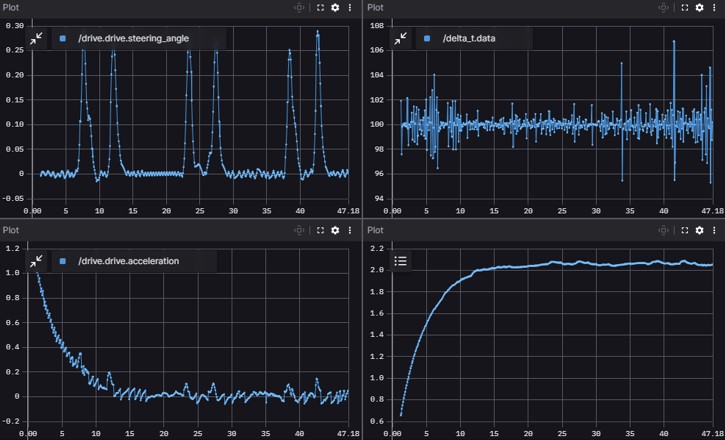Toggle visibility of /drive.drive.acceleration series swatch

tap(63, 261)
